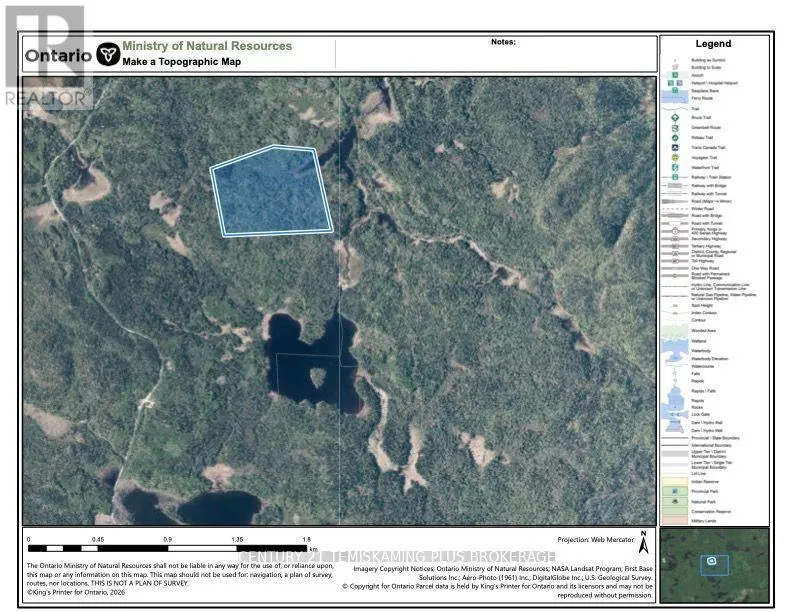The width and height of the screenshot is (792, 612).
Task: Click the Ontario trillium logo icon
Action: [108, 54]
